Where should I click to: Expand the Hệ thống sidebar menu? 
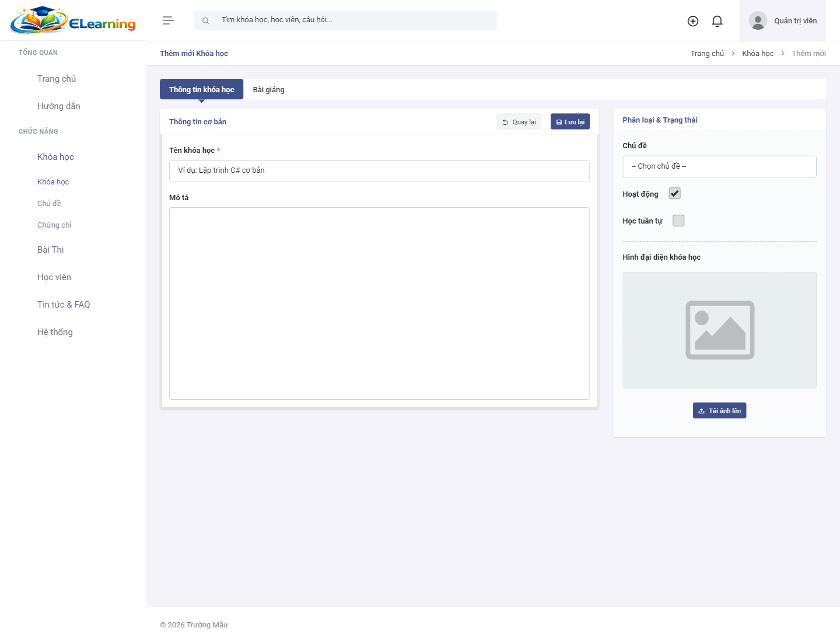pos(55,332)
